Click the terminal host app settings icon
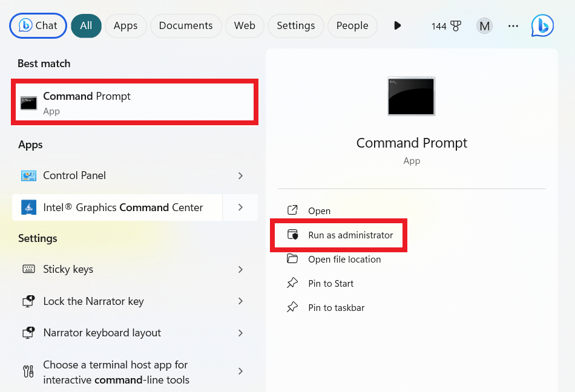This screenshot has width=575, height=392. click(28, 371)
